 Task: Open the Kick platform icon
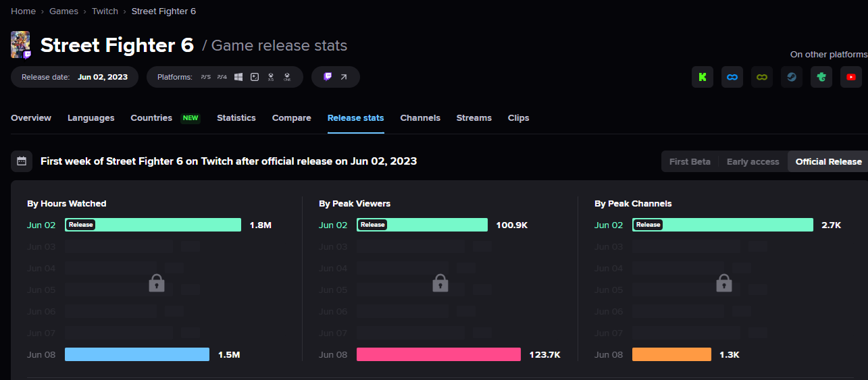[703, 77]
